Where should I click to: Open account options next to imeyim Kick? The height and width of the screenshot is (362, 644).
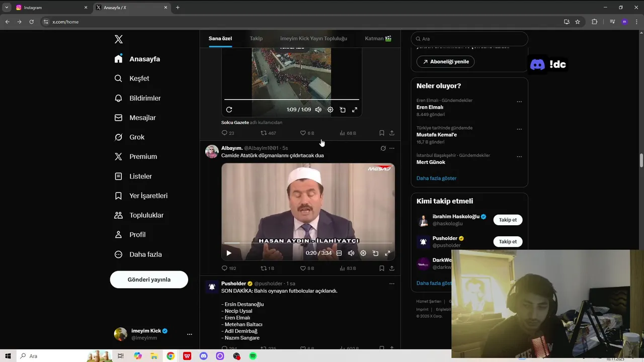[190, 334]
